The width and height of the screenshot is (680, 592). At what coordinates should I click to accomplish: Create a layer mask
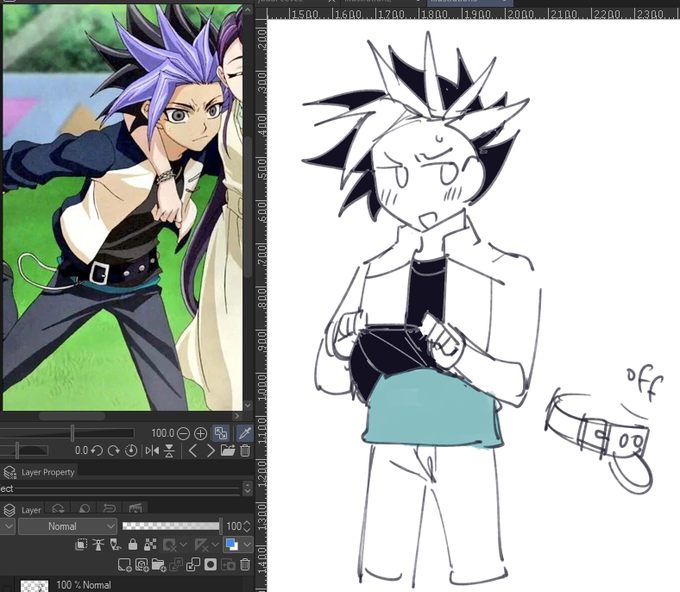(x=211, y=564)
